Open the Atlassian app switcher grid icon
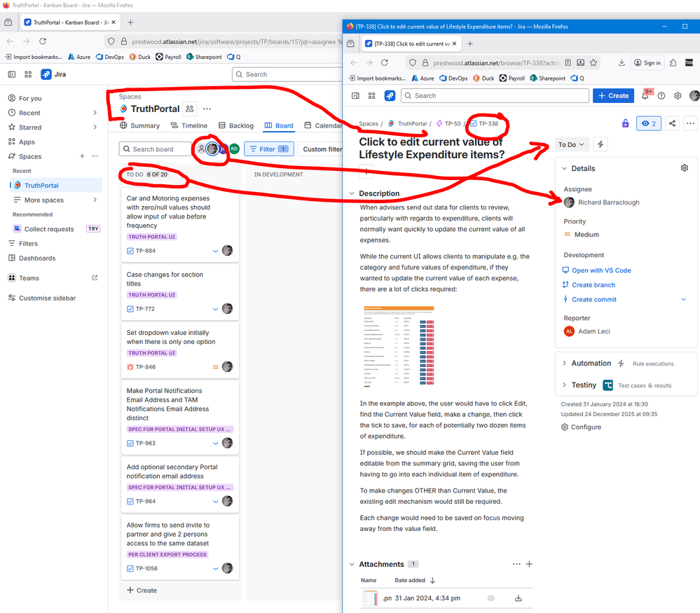This screenshot has width=700, height=613. coord(372,95)
